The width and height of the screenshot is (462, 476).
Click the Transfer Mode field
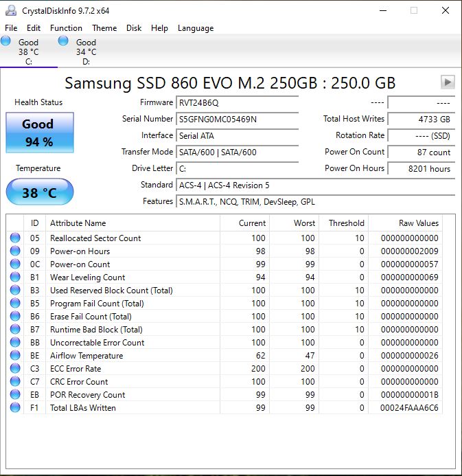coord(238,152)
